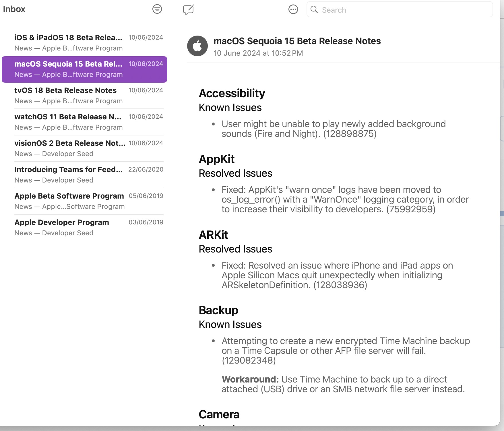Click the Inbox heading
This screenshot has width=504, height=431.
(x=14, y=9)
